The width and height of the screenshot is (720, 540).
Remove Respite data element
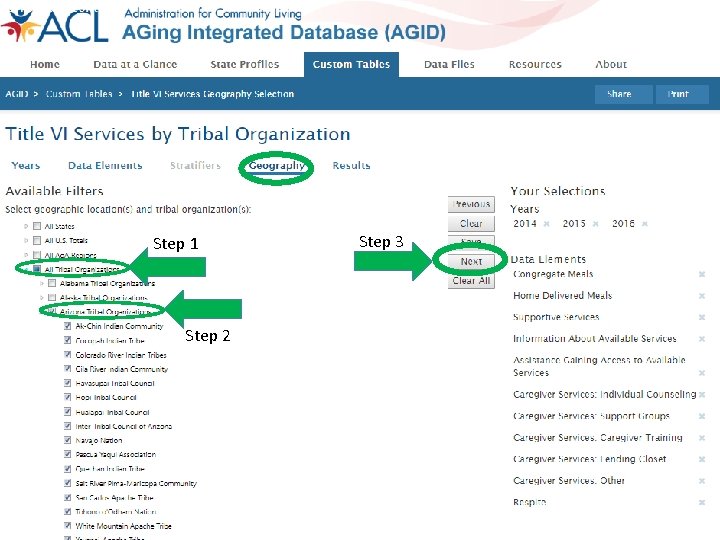tap(702, 502)
